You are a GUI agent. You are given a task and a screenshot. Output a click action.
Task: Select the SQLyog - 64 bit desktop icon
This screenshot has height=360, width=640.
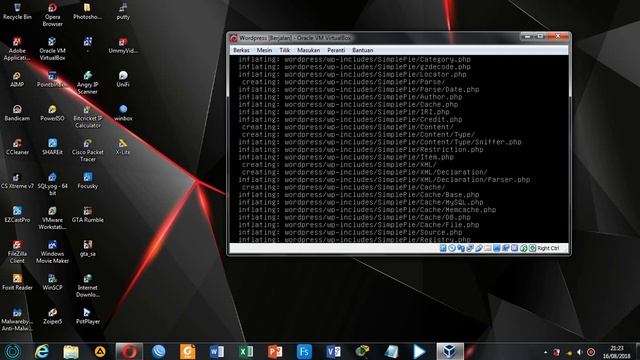[52, 184]
